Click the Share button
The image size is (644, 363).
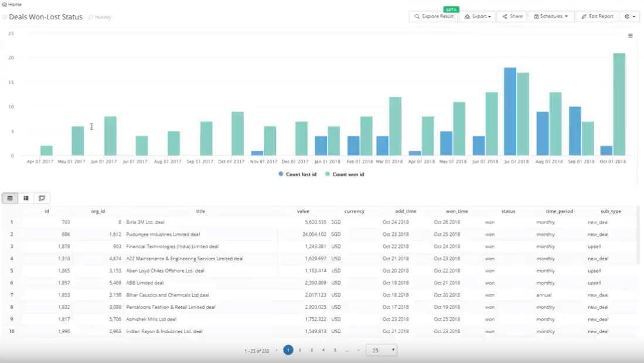pyautogui.click(x=512, y=16)
